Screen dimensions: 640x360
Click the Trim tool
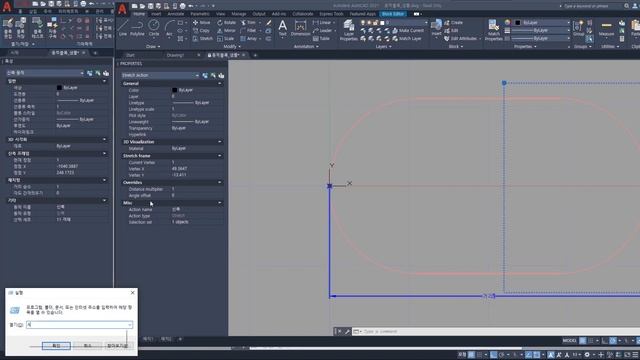click(248, 22)
